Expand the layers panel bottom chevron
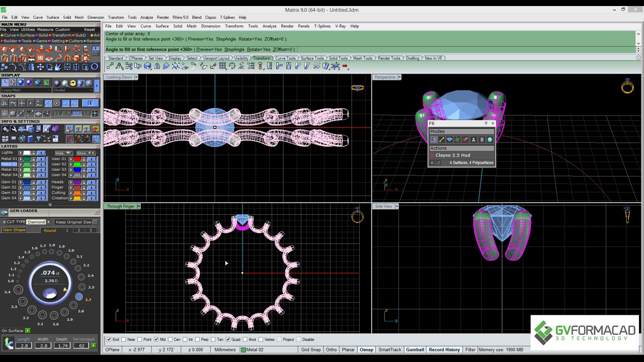 50,205
